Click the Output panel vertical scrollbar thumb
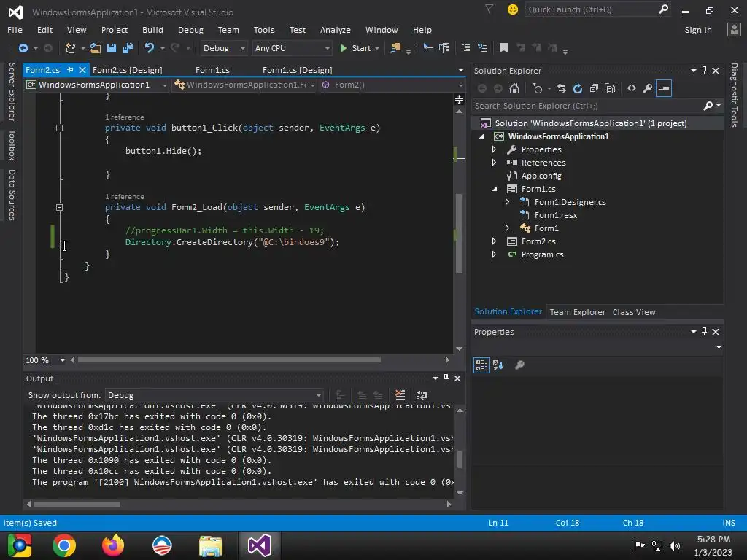The height and width of the screenshot is (560, 747). [460, 459]
